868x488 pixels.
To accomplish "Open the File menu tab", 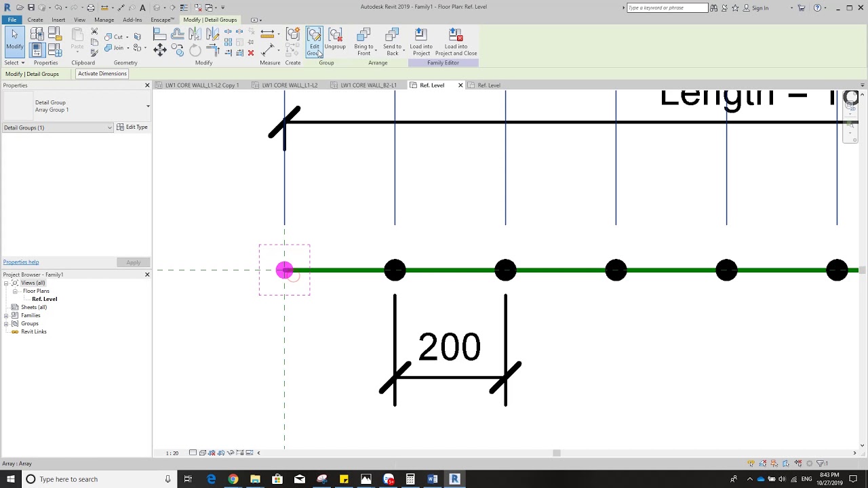I will pyautogui.click(x=12, y=20).
